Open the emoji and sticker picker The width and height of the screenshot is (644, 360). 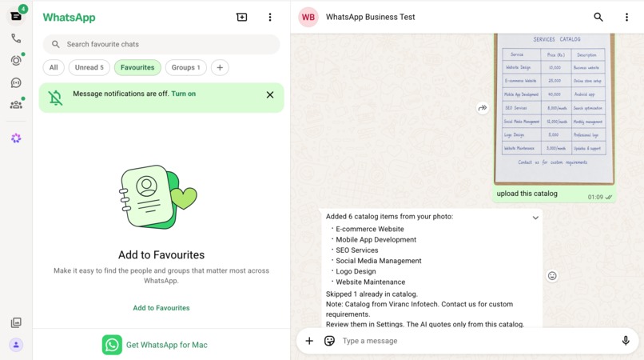tap(329, 341)
